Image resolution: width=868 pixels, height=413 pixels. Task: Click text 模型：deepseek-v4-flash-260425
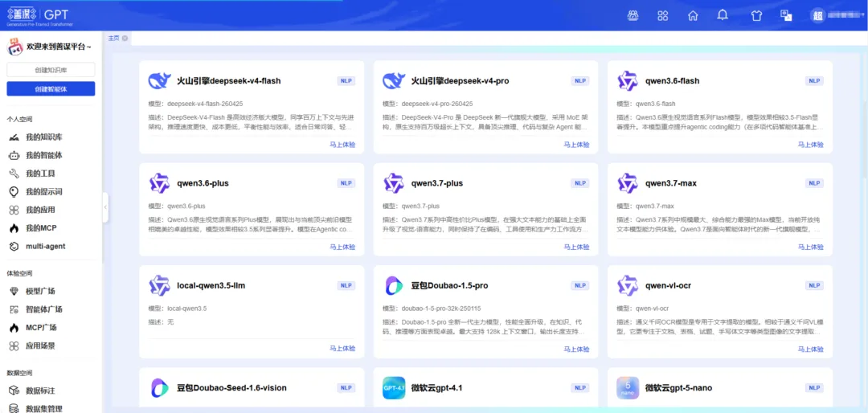(x=195, y=104)
